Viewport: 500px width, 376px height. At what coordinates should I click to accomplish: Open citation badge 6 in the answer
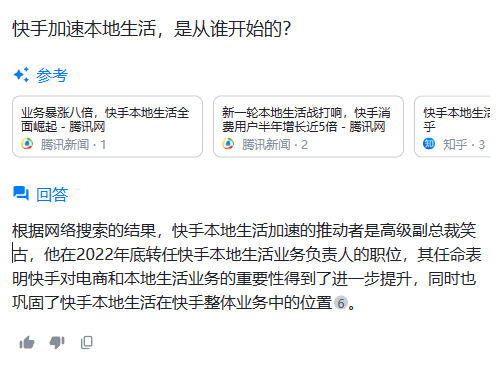341,303
